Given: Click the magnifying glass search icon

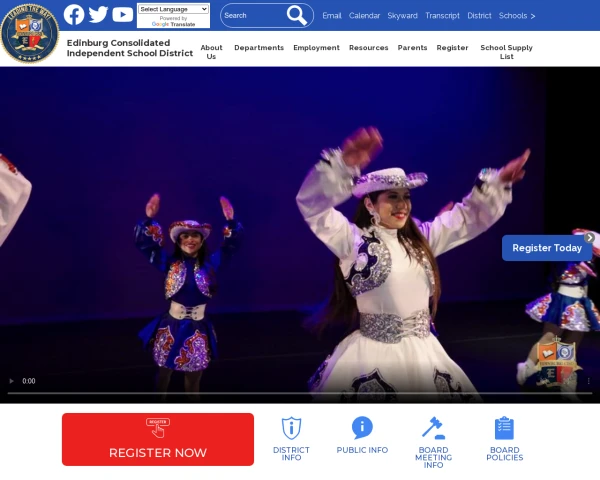Looking at the screenshot, I should pos(297,15).
